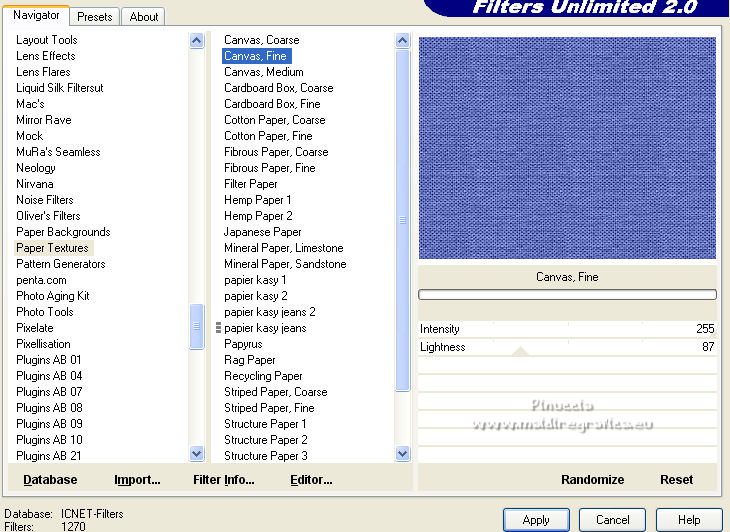730x532 pixels.
Task: Click the Cancel button
Action: click(x=612, y=520)
